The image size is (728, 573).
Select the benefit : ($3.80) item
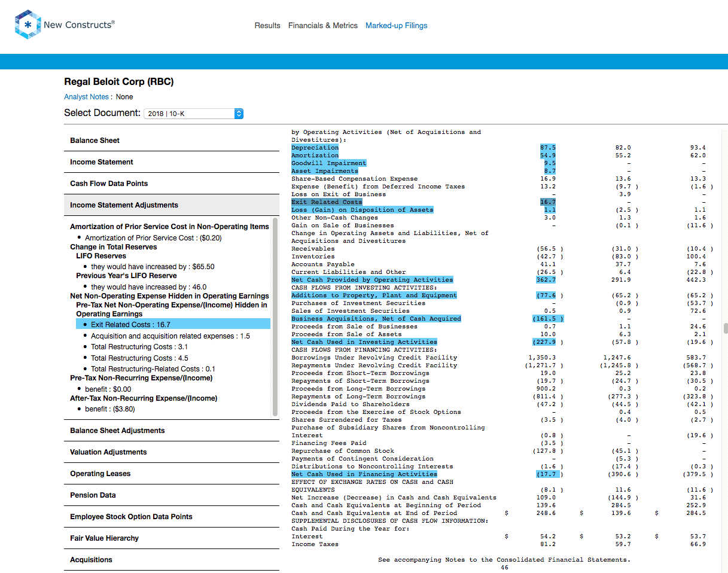pos(110,409)
